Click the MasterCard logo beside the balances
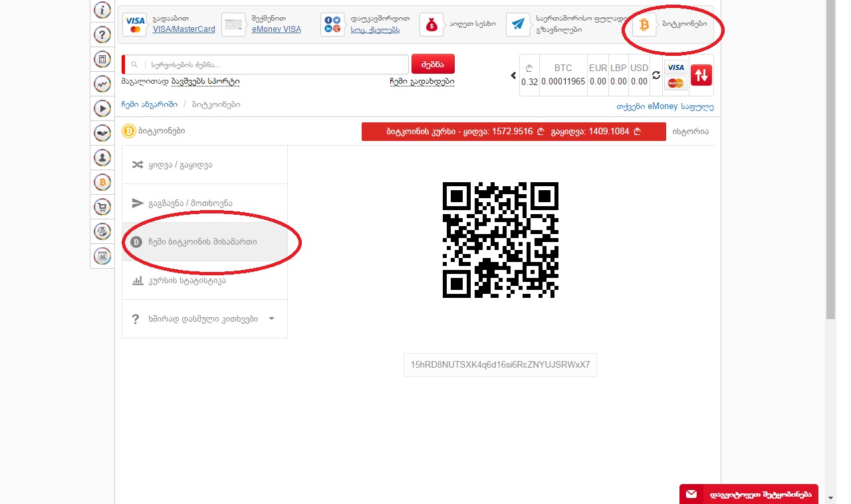Screen dimensions: 851x504 pyautogui.click(x=675, y=83)
